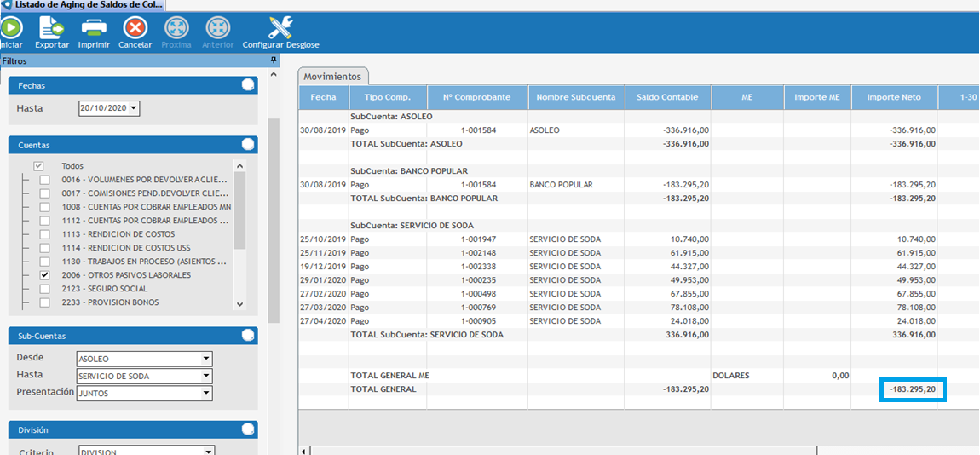Click the Importe Neto column header
Image resolution: width=980 pixels, height=455 pixels.
click(894, 97)
